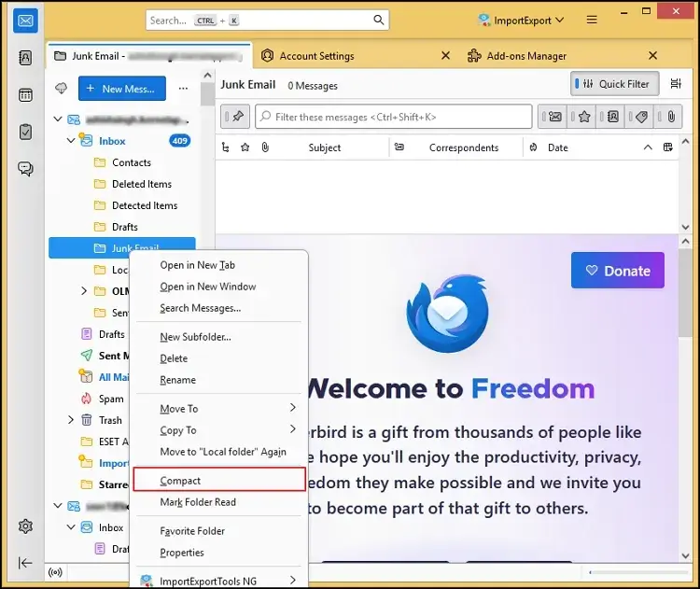Toggle the Quick Filter bar button
This screenshot has width=700, height=589.
[614, 83]
